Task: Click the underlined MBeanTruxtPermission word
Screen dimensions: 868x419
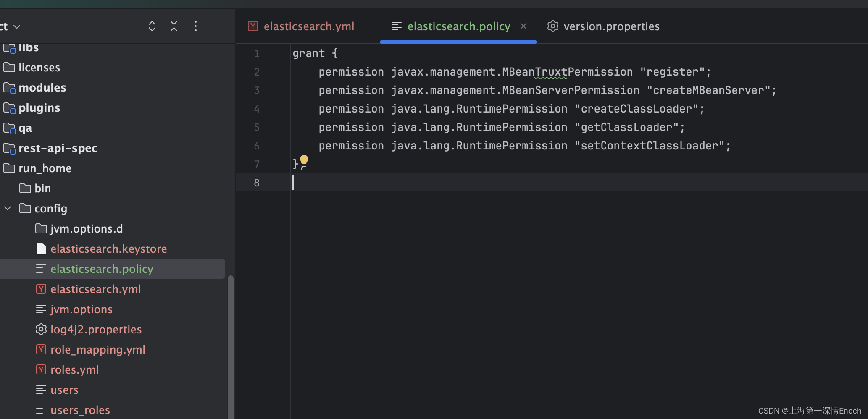Action: pos(568,72)
